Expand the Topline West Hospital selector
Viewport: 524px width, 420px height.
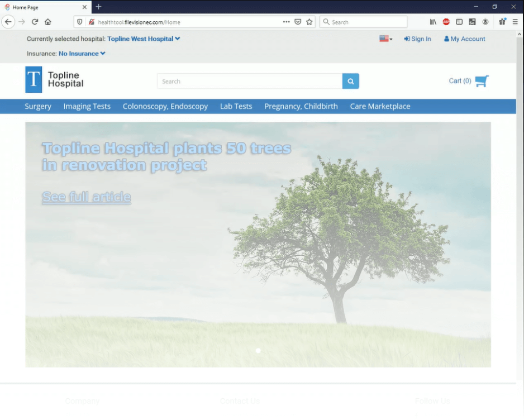(x=144, y=39)
